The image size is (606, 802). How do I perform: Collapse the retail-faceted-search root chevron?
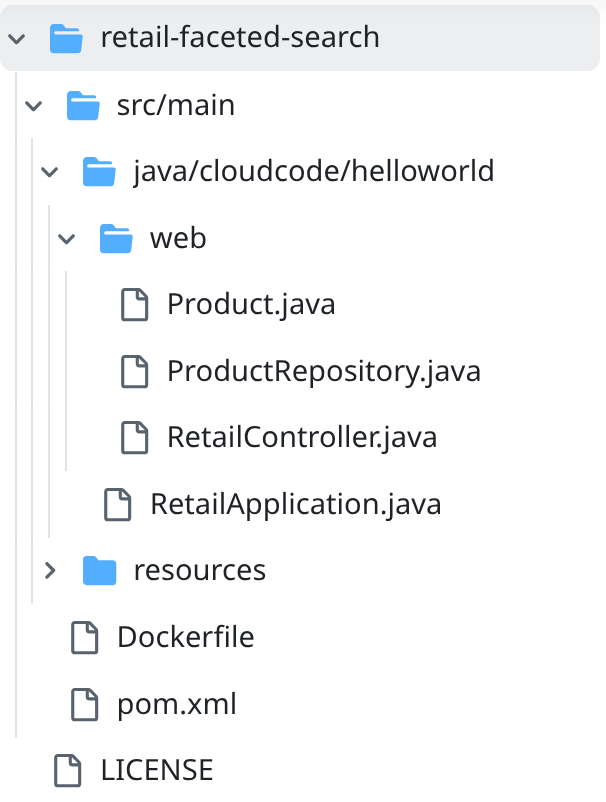pos(16,38)
